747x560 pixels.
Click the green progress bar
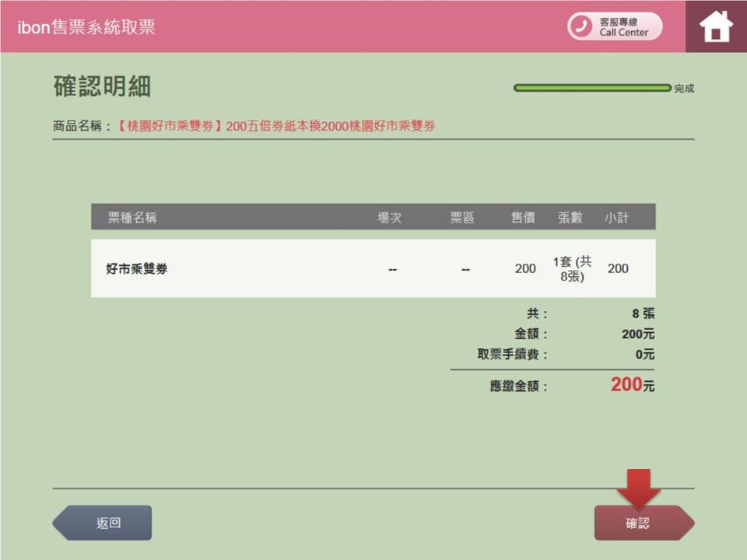coord(591,88)
